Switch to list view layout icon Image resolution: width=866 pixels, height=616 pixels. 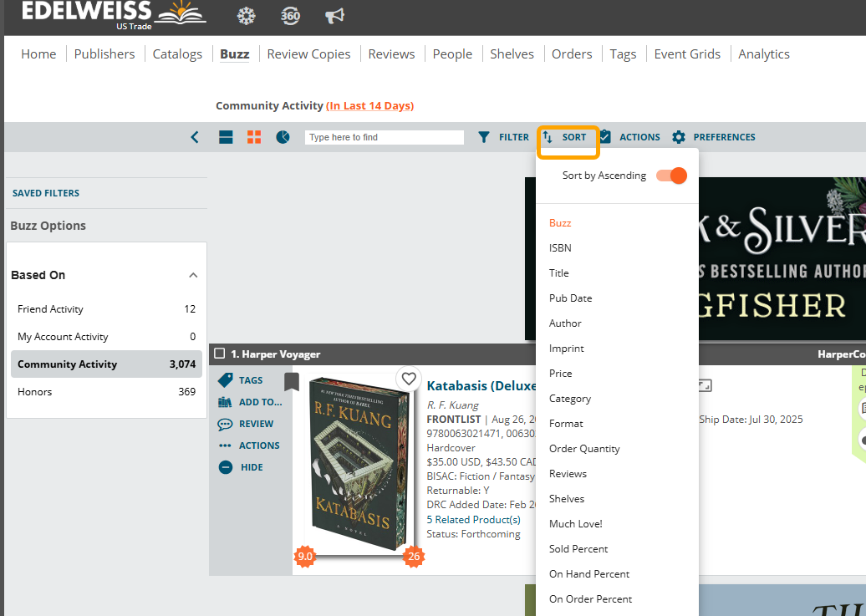226,137
